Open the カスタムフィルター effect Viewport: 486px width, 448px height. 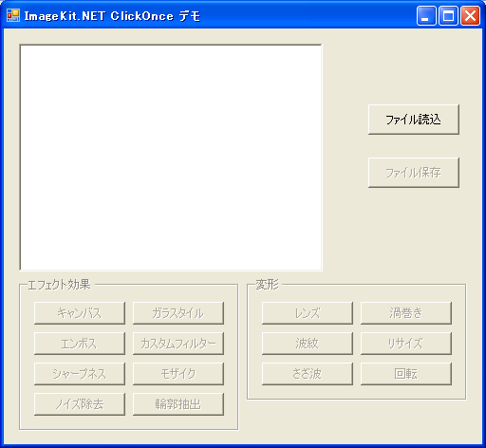tap(178, 344)
